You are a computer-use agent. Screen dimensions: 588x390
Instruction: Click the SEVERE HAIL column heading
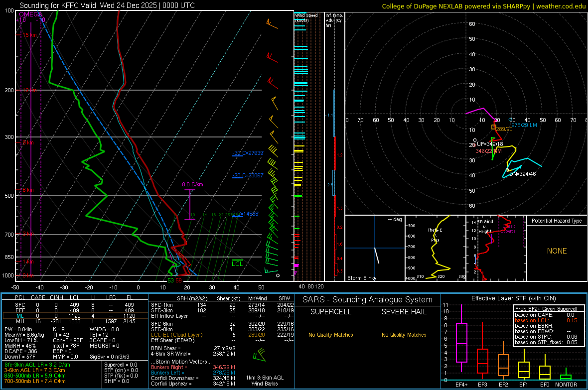click(x=404, y=312)
